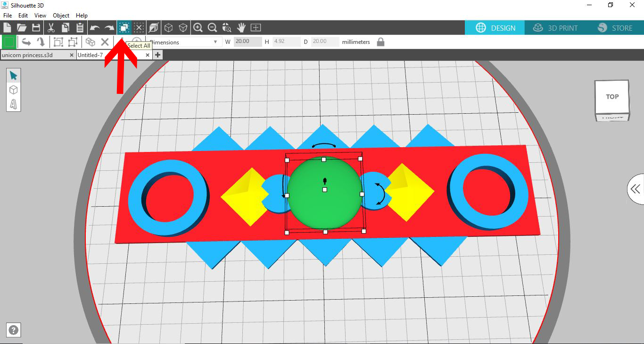Save the design with the floppy disk icon
The width and height of the screenshot is (644, 344).
click(36, 27)
